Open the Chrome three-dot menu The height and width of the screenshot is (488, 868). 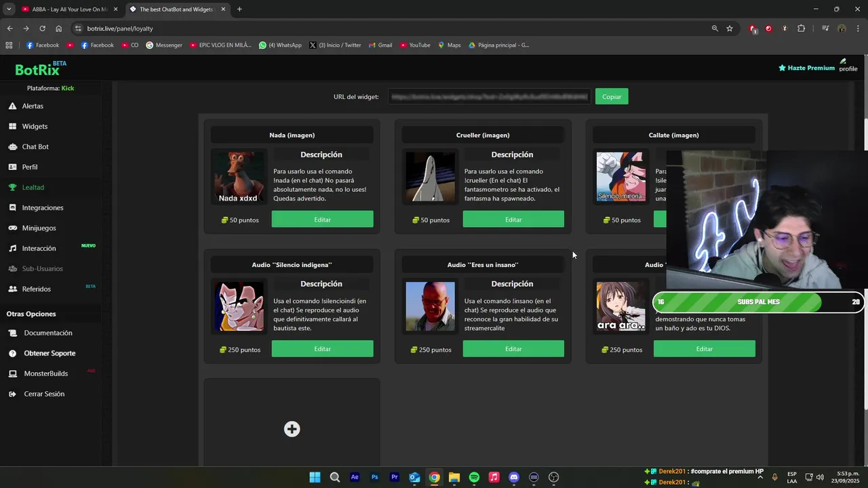pos(859,28)
